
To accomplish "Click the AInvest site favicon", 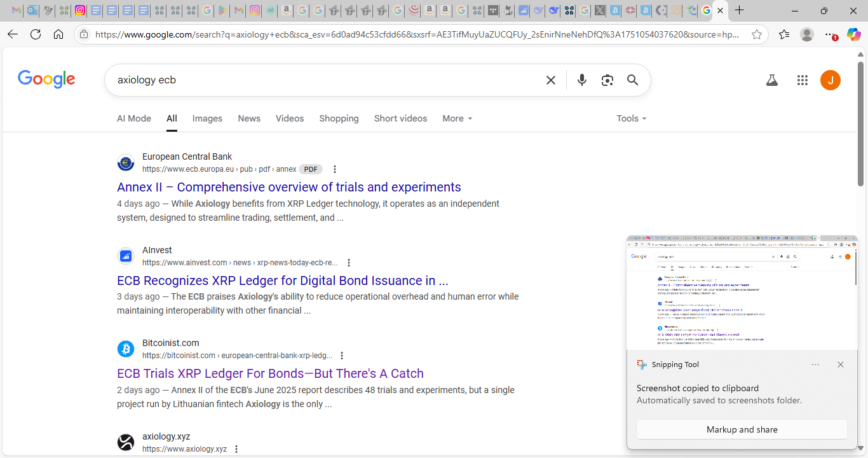I will click(126, 256).
